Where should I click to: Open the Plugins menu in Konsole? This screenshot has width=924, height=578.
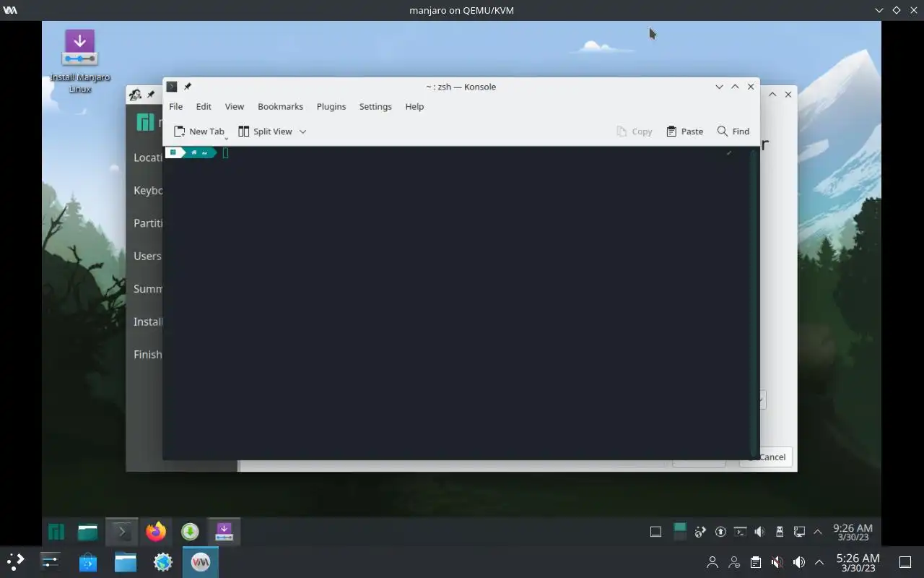tap(331, 106)
